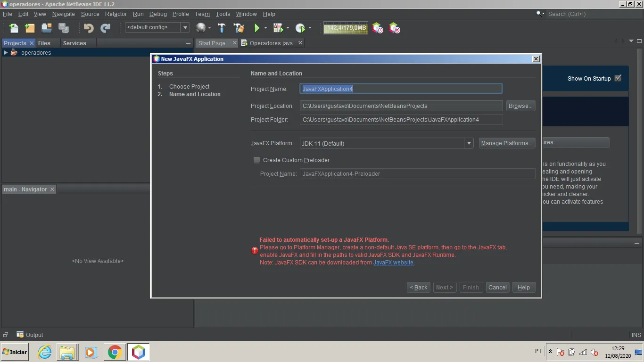This screenshot has height=362, width=644.
Task: Click the Debug Project toolbar icon
Action: (278, 28)
